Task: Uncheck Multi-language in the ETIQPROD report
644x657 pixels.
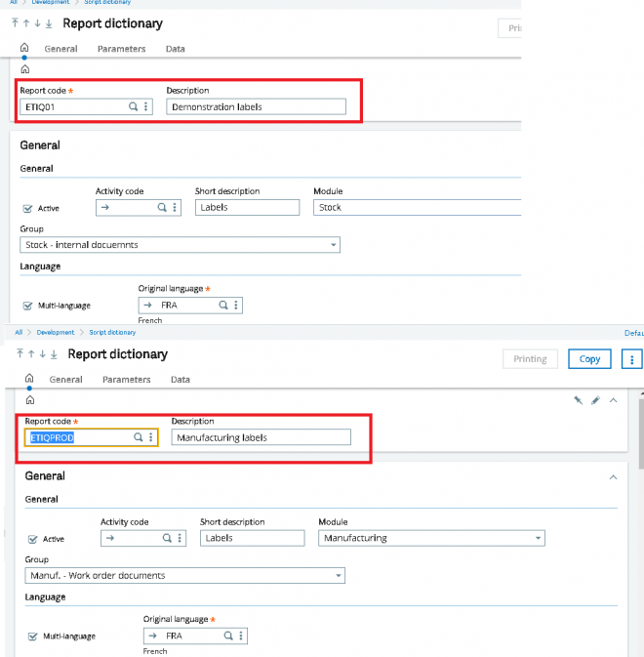Action: coord(32,636)
